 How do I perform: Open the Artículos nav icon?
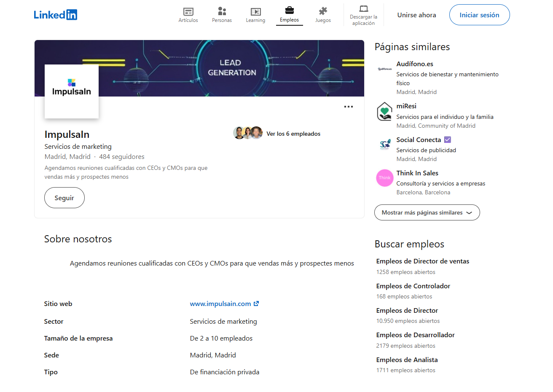pos(188,11)
